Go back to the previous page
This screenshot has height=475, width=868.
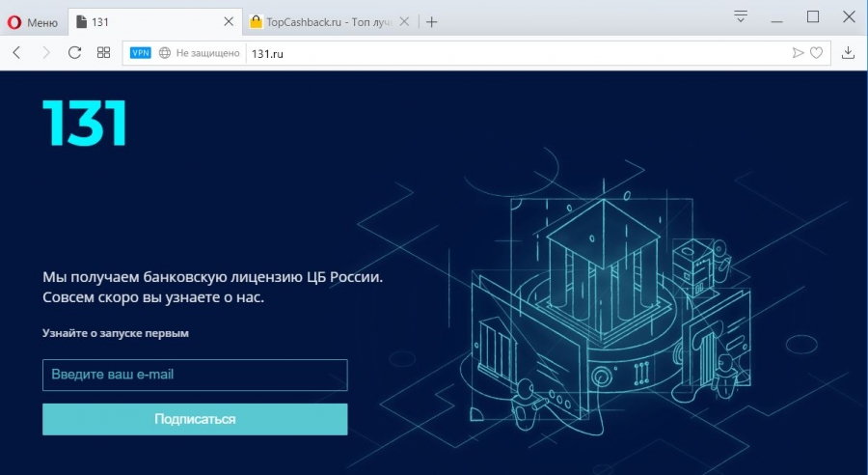[16, 53]
